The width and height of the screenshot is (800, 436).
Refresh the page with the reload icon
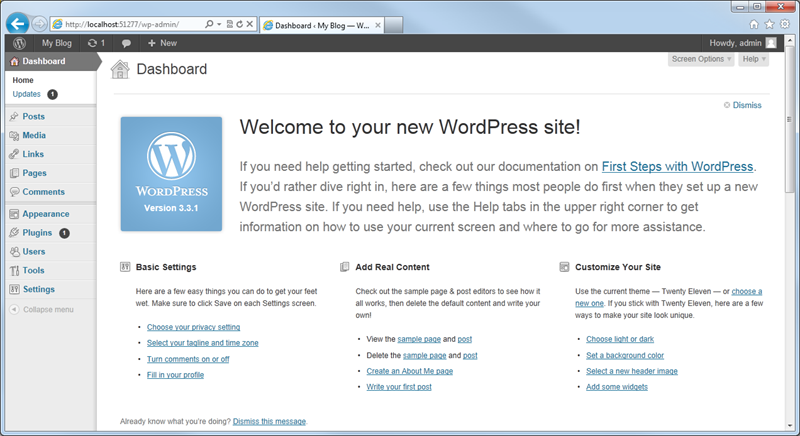point(239,24)
